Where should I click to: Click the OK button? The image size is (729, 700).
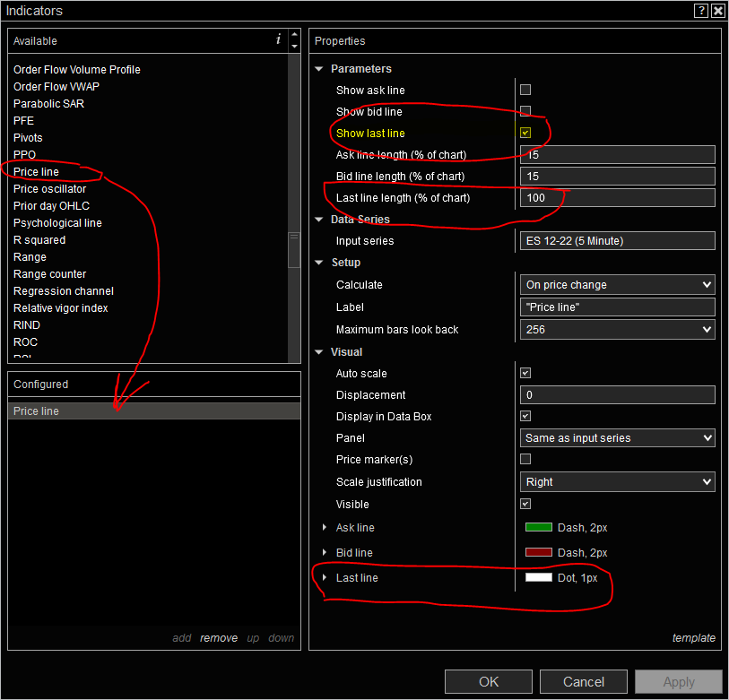489,682
